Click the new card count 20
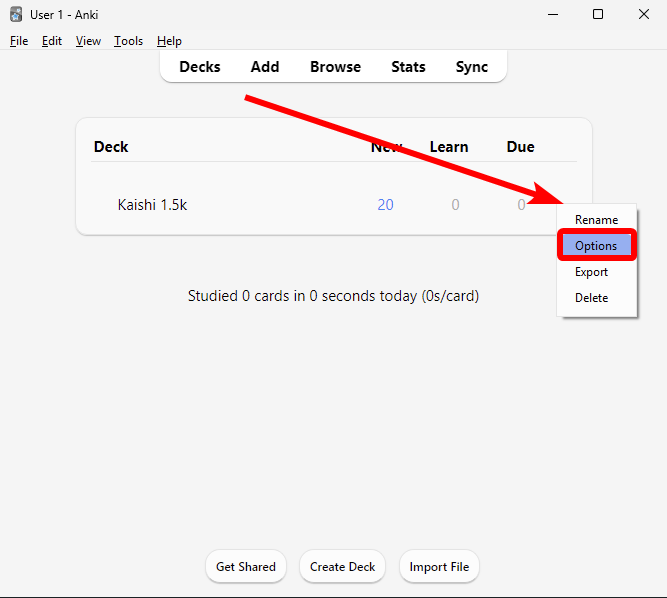Screen dimensions: 667x598 (385, 205)
